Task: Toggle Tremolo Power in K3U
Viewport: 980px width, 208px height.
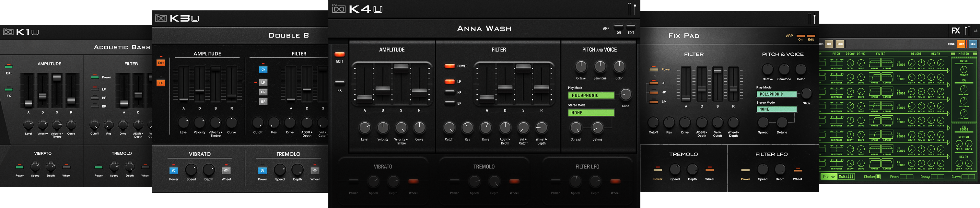Action: (262, 170)
